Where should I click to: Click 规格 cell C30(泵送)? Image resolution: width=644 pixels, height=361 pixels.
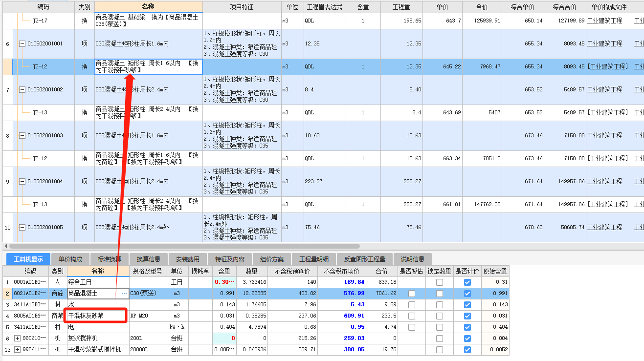click(148, 294)
